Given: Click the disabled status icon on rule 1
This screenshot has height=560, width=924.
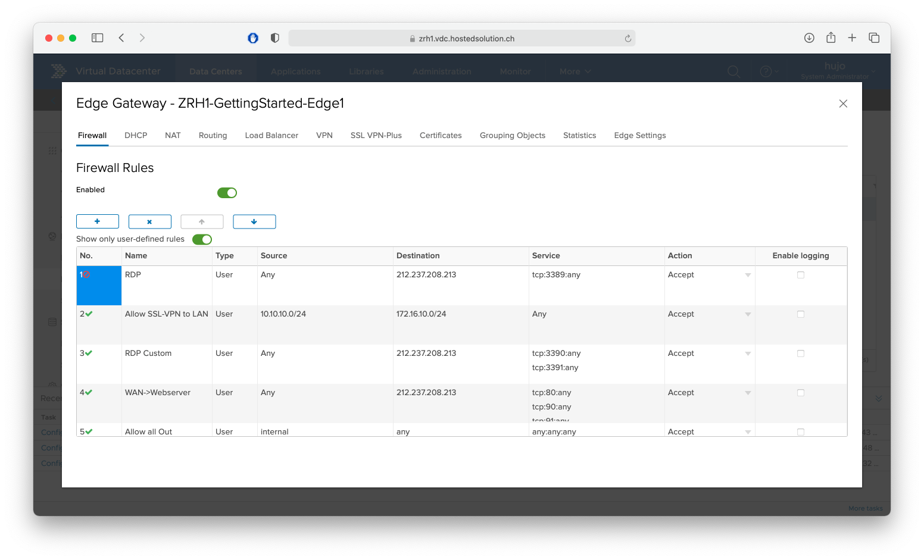Looking at the screenshot, I should click(x=86, y=274).
